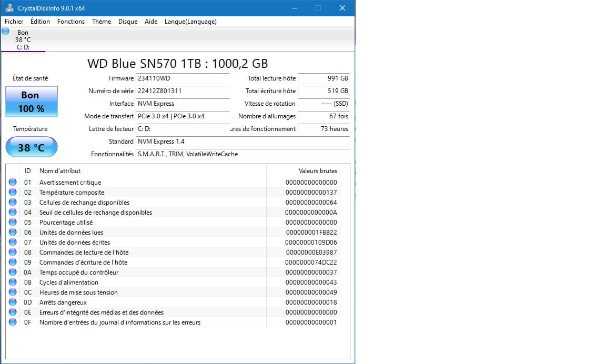Open the Fichier menu
This screenshot has height=364, width=606.
14,22
